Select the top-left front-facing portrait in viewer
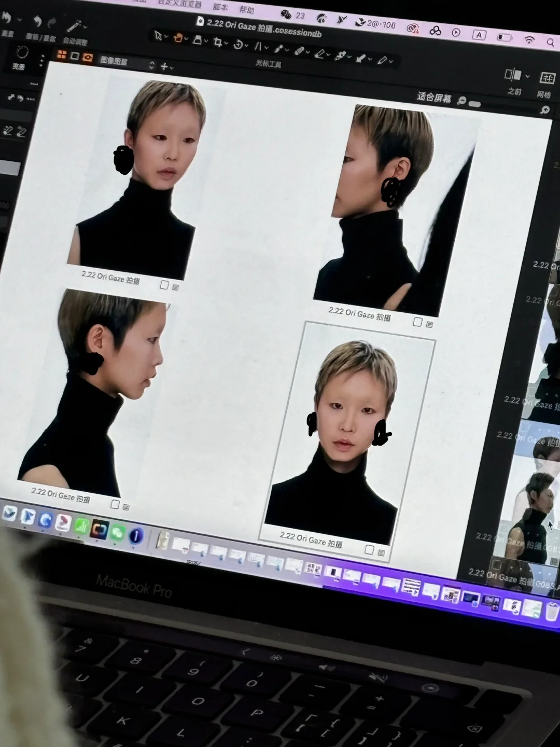Viewport: 560px width, 747px height. pyautogui.click(x=139, y=179)
